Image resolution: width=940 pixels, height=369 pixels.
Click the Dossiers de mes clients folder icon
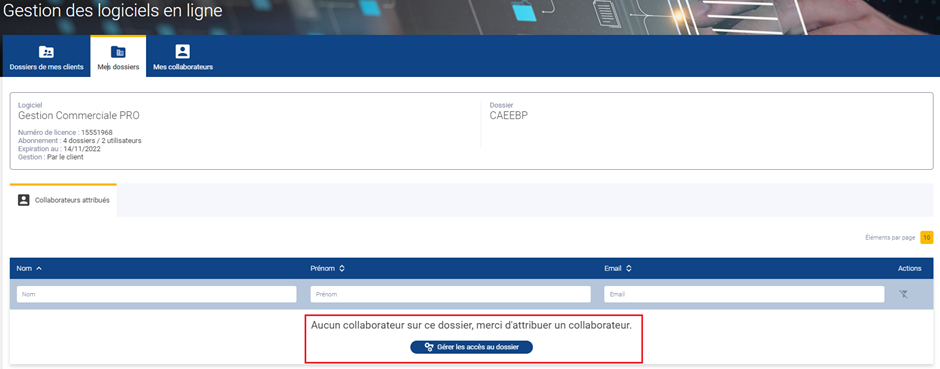tap(46, 52)
